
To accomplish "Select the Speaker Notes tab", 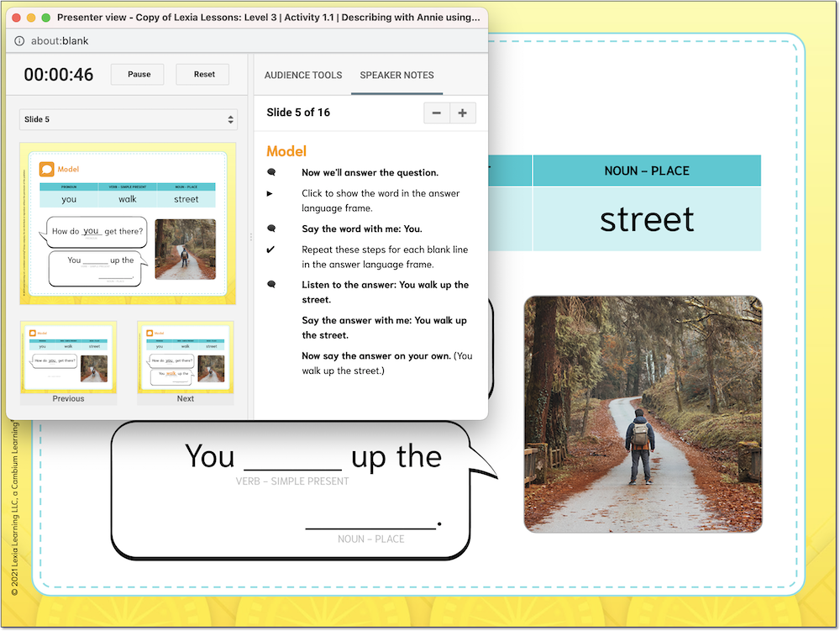I will click(396, 75).
